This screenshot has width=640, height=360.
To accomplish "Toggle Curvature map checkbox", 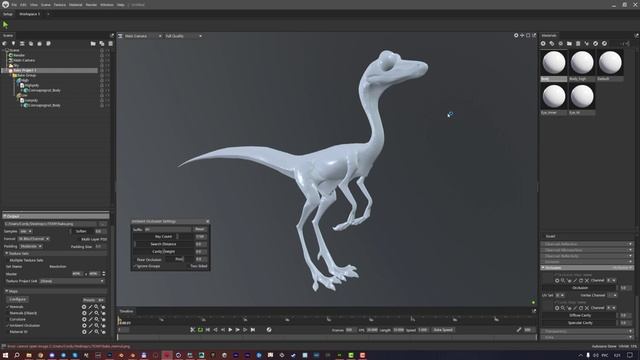I will 7,319.
